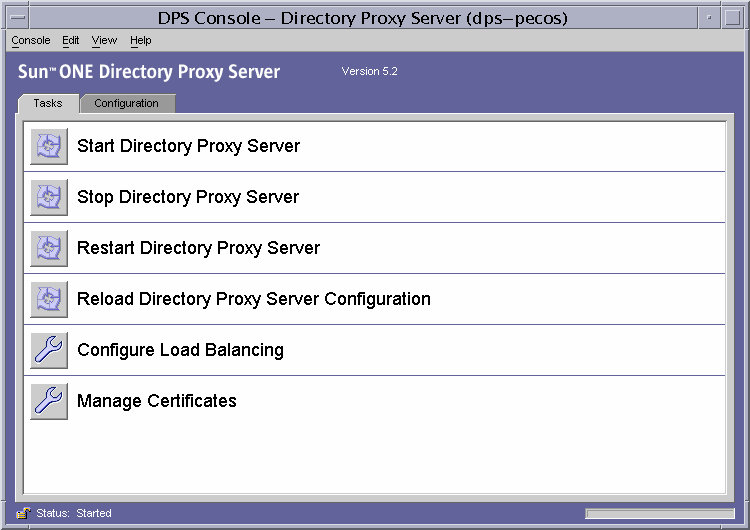Switch to the Configuration tab
Screen dimensions: 750x530
pos(127,103)
